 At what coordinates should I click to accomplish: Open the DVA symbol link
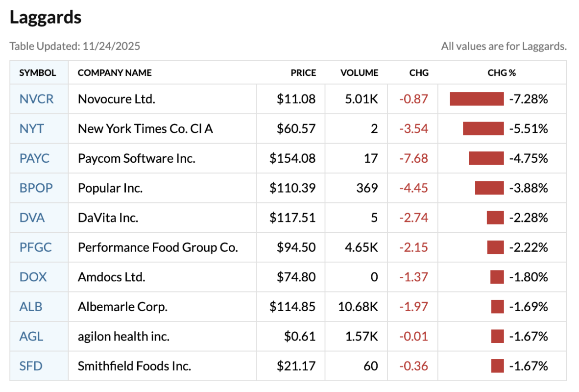[x=32, y=218]
